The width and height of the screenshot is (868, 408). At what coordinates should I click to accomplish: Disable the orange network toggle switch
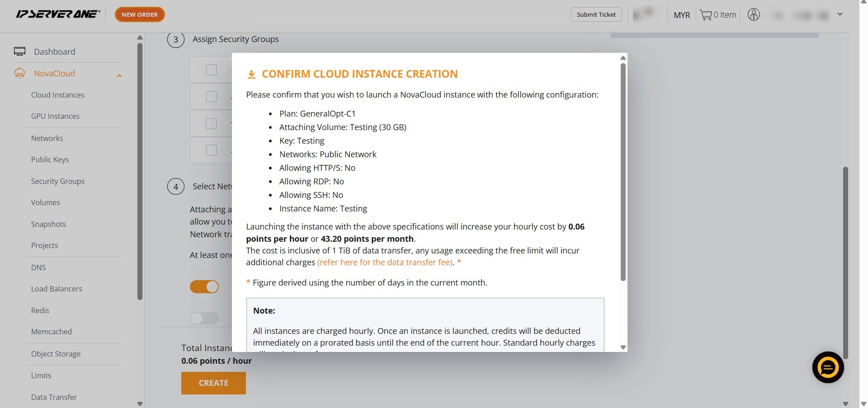tap(204, 287)
